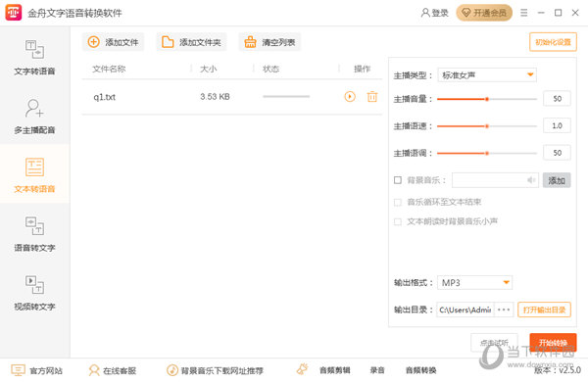Open 背景音乐下载网址推荐 link
Viewport: 588px width, 382px height.
pyautogui.click(x=215, y=370)
